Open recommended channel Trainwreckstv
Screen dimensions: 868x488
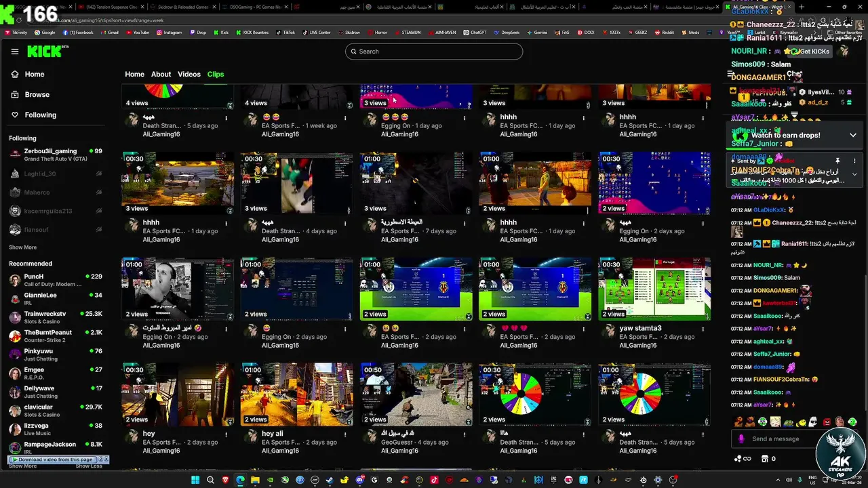pos(54,317)
